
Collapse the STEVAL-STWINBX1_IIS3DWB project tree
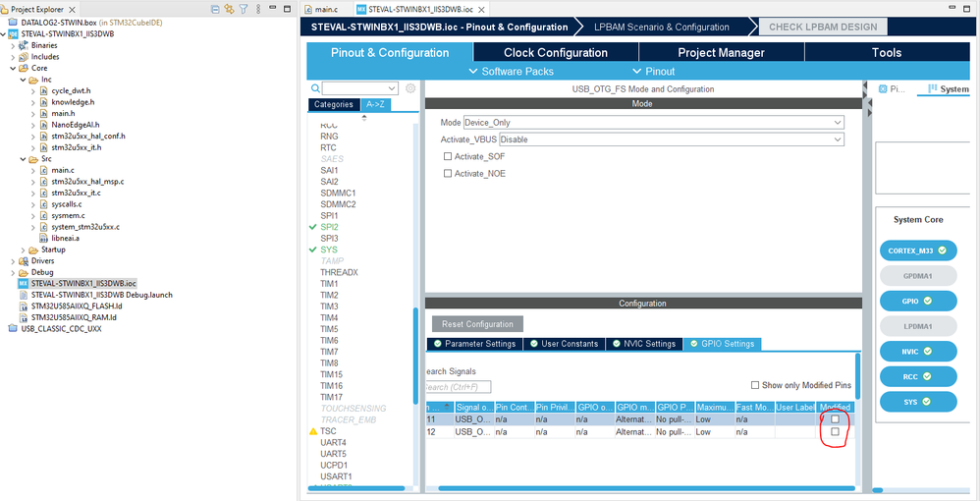tap(4, 34)
